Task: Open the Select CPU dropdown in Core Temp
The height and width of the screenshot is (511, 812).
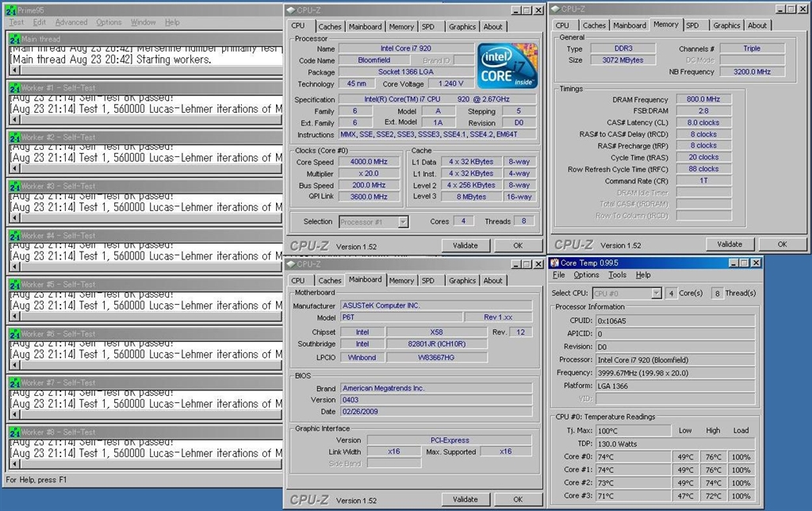Action: click(x=656, y=293)
